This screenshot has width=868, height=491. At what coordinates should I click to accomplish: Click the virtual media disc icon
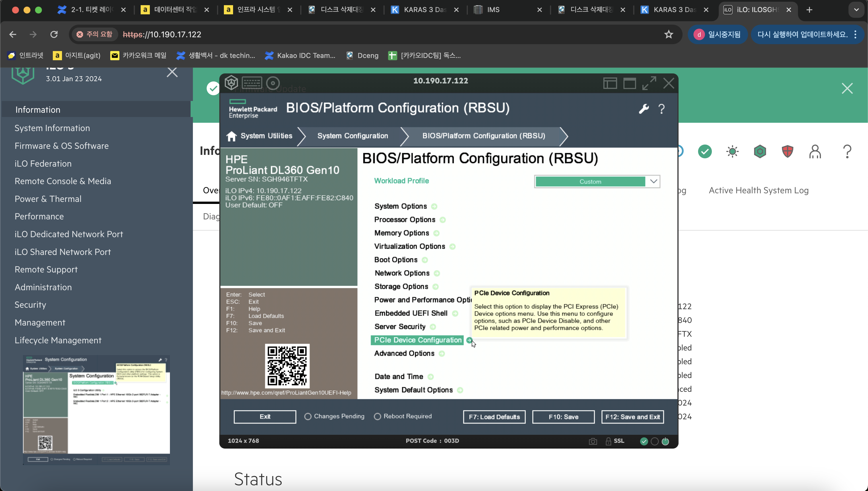tap(273, 83)
